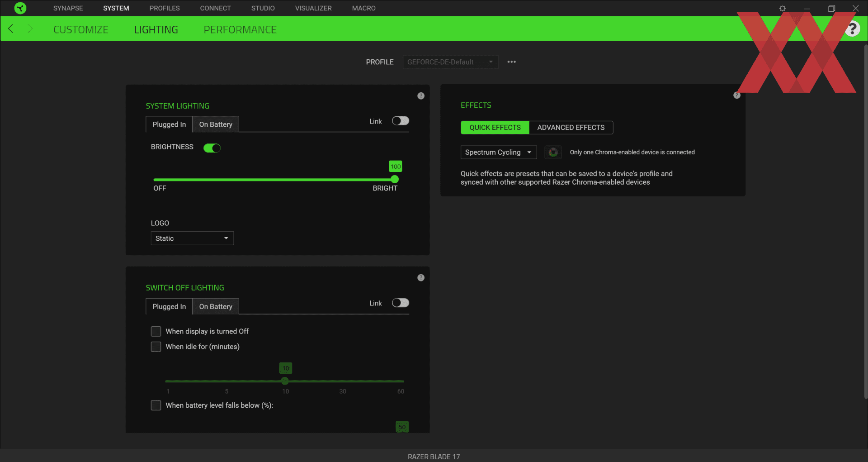
Task: Open the Visualizer menu
Action: coord(313,8)
